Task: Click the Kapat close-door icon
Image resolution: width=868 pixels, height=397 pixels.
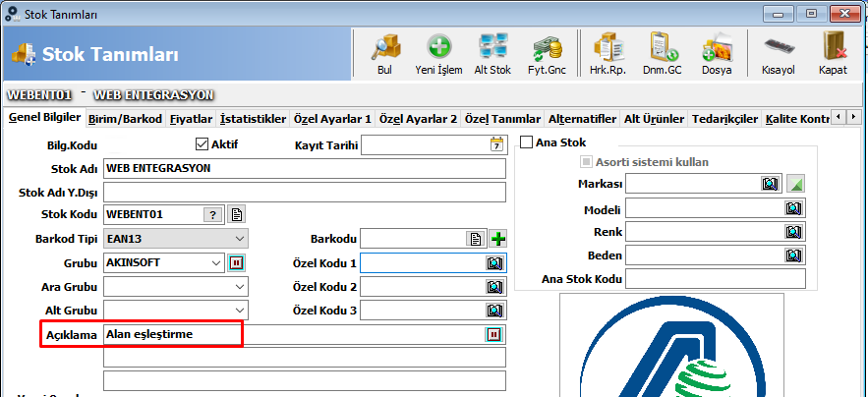Action: [x=834, y=54]
